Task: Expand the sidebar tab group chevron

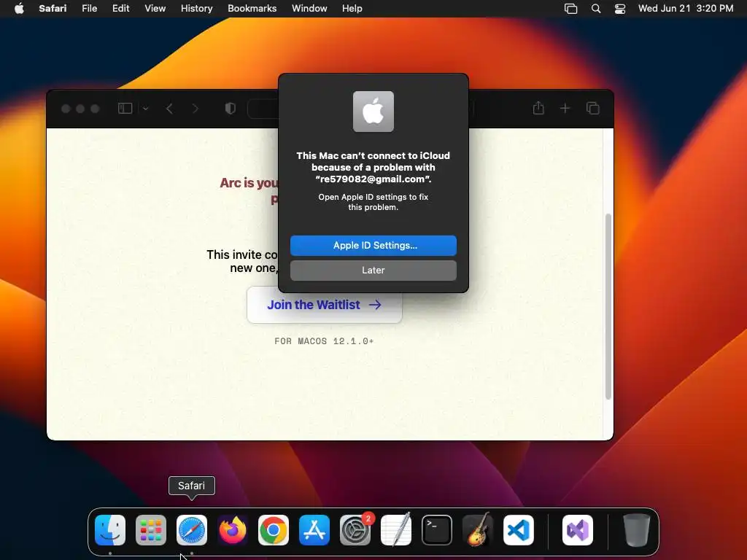Action: point(146,109)
